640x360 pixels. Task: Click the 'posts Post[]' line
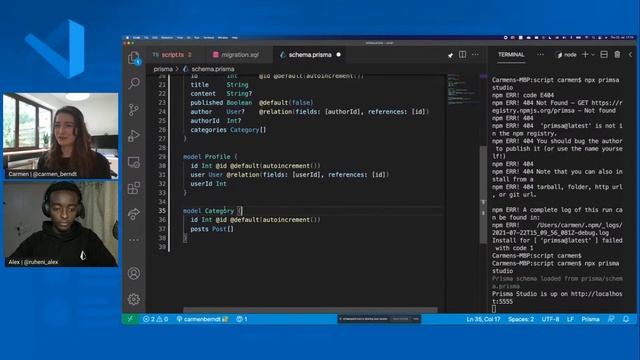tap(212, 229)
